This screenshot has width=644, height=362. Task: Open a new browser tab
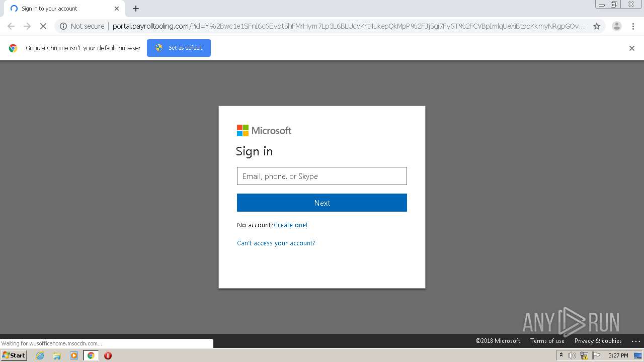(x=136, y=9)
